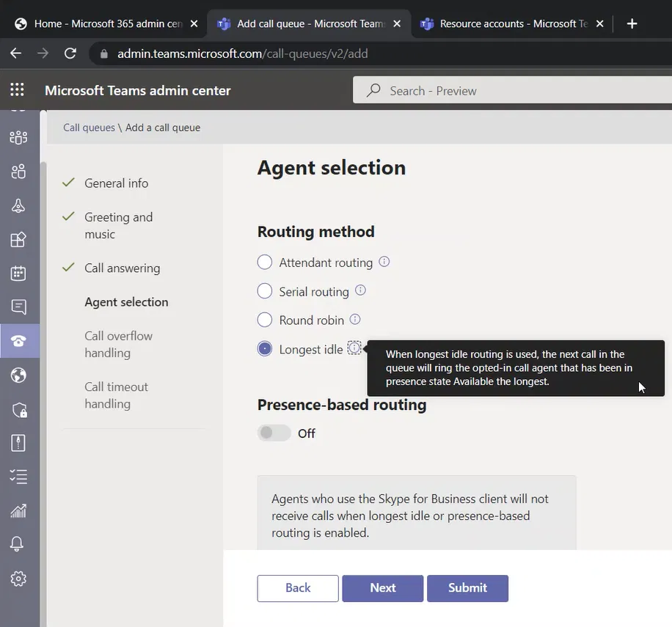Open Settings gear icon in sidebar
This screenshot has height=627, width=672.
(19, 579)
